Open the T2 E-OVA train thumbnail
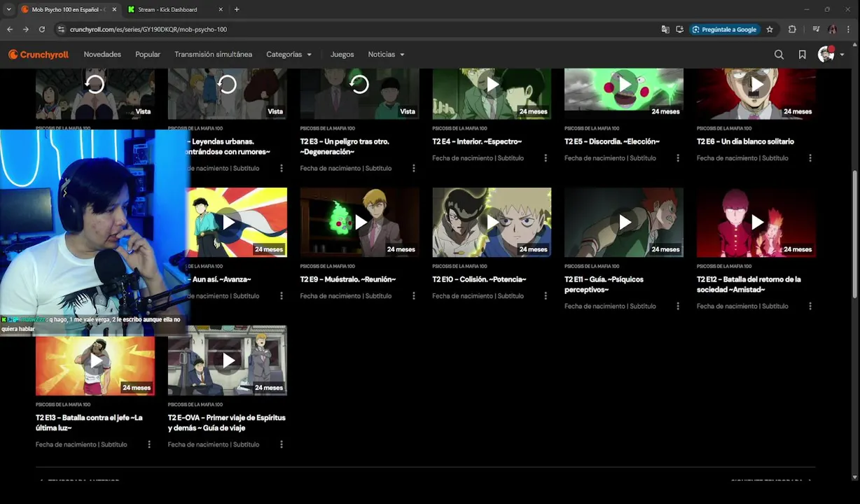Image resolution: width=860 pixels, height=504 pixels. 227,360
